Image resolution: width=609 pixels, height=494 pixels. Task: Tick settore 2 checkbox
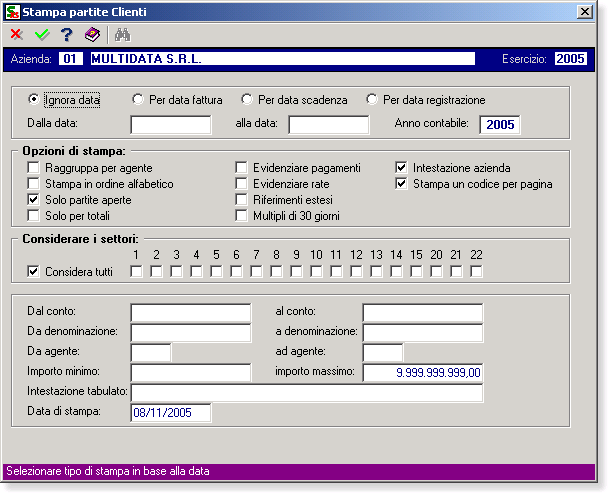pyautogui.click(x=156, y=271)
